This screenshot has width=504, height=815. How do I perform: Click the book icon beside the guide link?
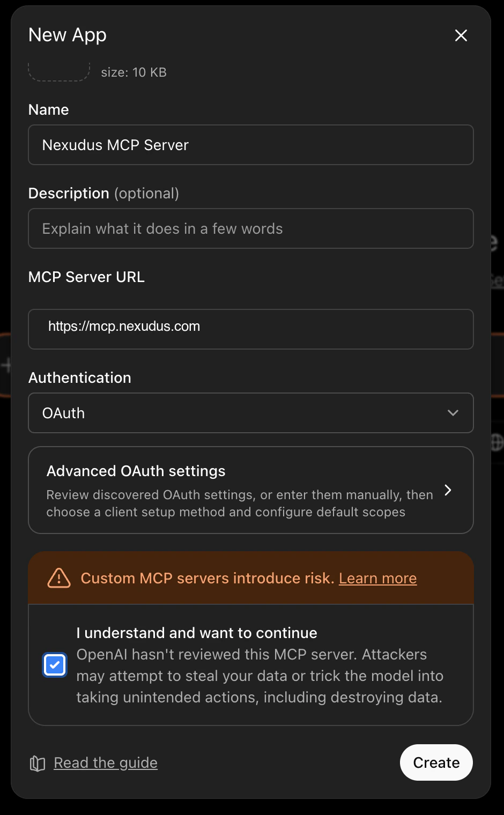38,763
